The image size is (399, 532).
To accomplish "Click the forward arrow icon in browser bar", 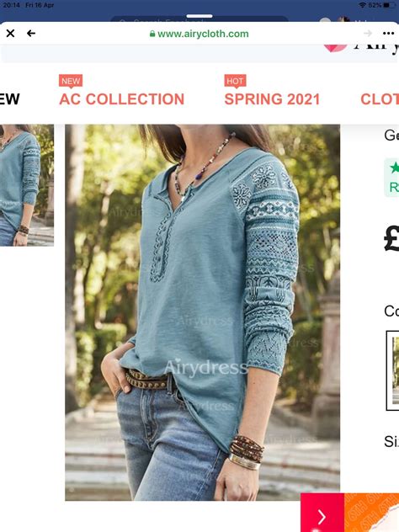I will (x=368, y=34).
